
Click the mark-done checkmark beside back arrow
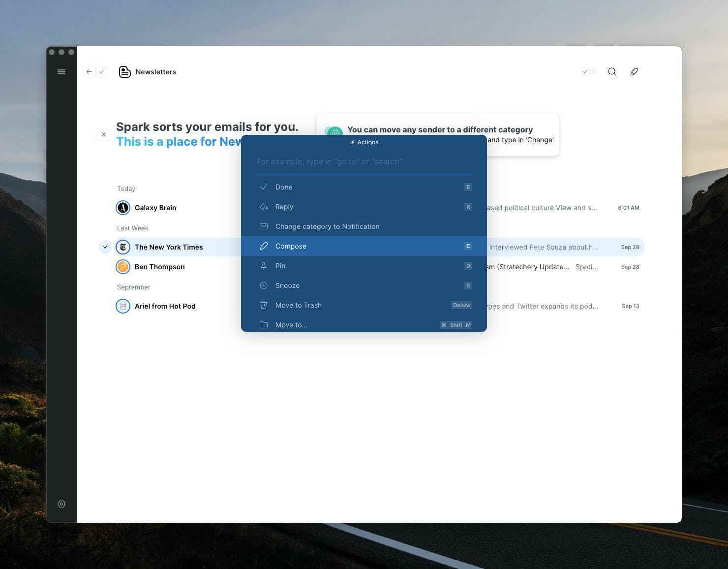pyautogui.click(x=101, y=72)
